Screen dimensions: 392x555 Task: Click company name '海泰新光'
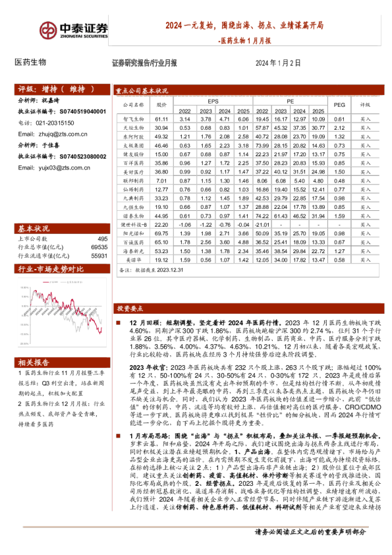pos(133,251)
